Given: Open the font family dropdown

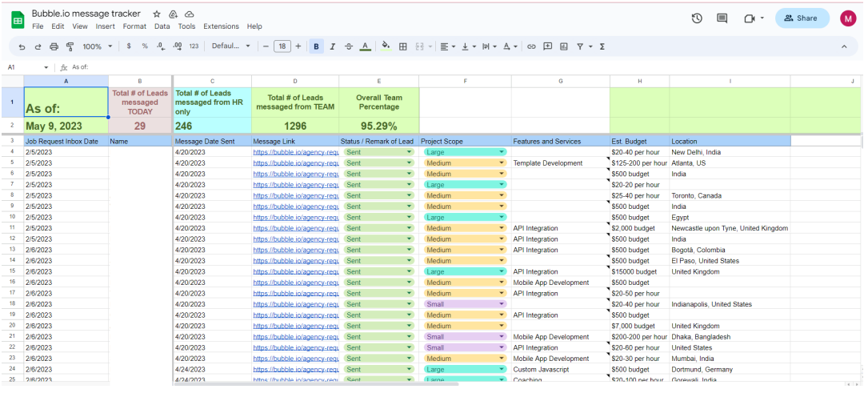Looking at the screenshot, I should [x=231, y=46].
